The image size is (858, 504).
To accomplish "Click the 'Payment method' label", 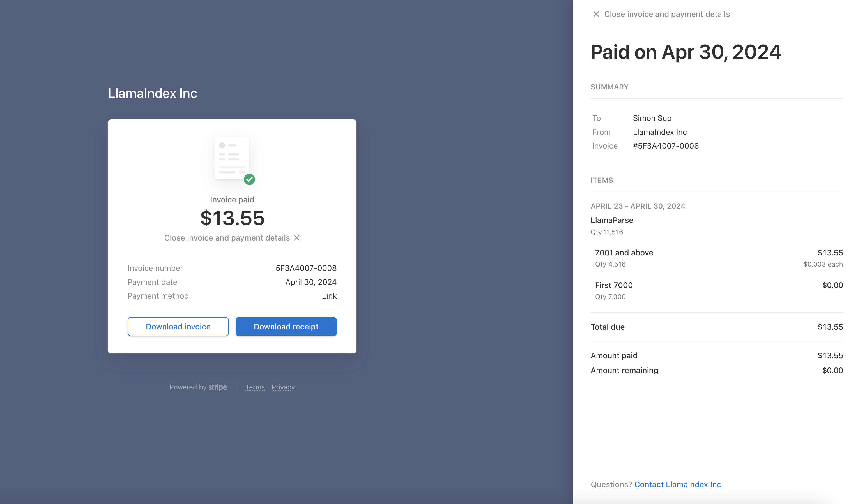I will point(158,296).
